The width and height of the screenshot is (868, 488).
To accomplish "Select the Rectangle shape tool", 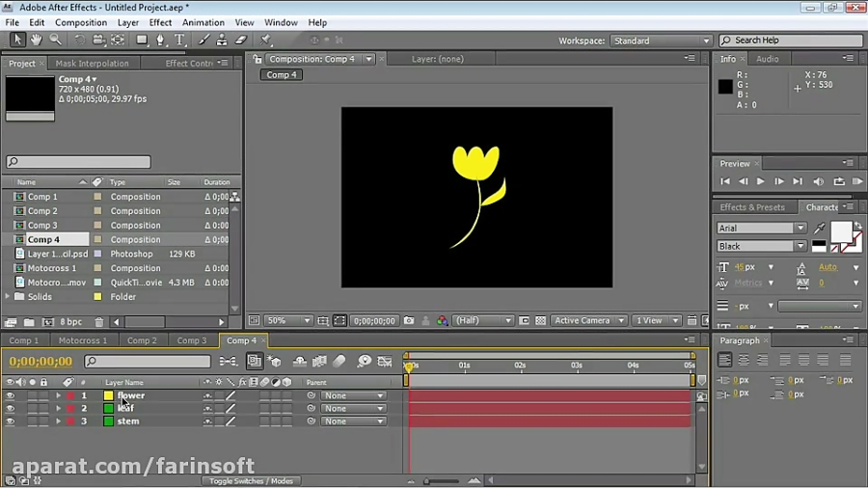I will [x=141, y=40].
